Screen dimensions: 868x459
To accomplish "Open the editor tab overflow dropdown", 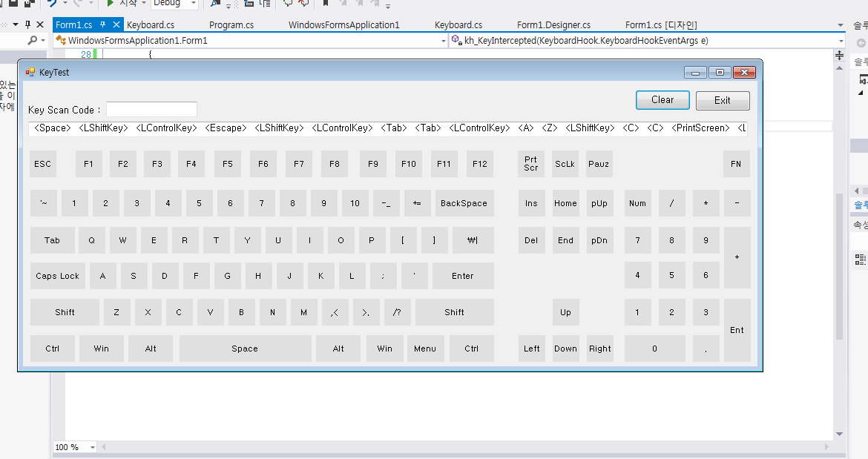I will click(841, 25).
